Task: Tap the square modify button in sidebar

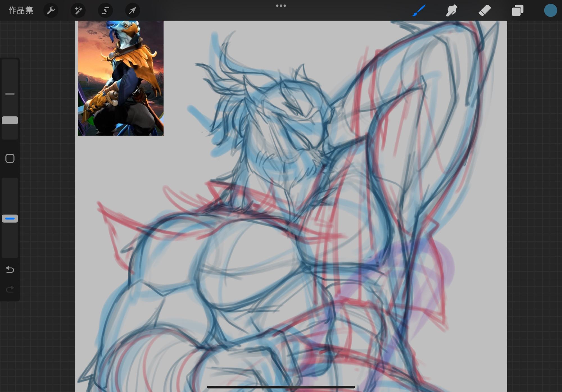Action: [10, 158]
